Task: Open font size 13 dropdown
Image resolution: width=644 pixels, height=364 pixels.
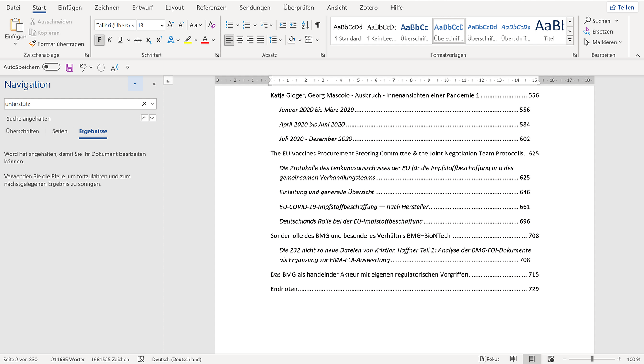Action: pos(162,25)
